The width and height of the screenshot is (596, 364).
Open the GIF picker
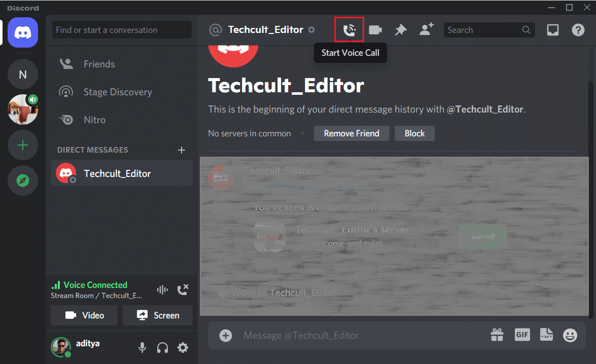pyautogui.click(x=522, y=335)
